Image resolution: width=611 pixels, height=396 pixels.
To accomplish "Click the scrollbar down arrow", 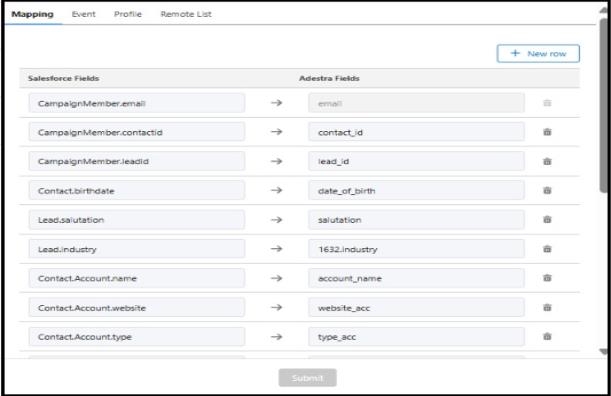I will [604, 352].
